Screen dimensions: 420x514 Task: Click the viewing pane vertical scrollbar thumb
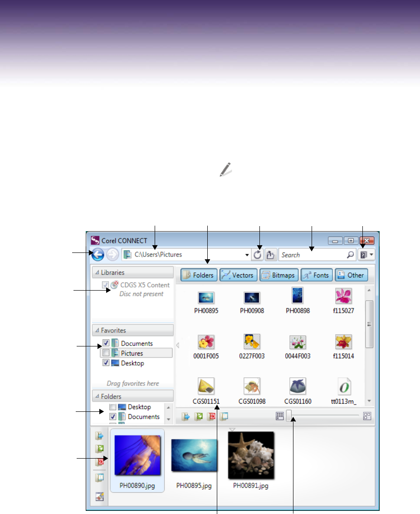point(369,324)
